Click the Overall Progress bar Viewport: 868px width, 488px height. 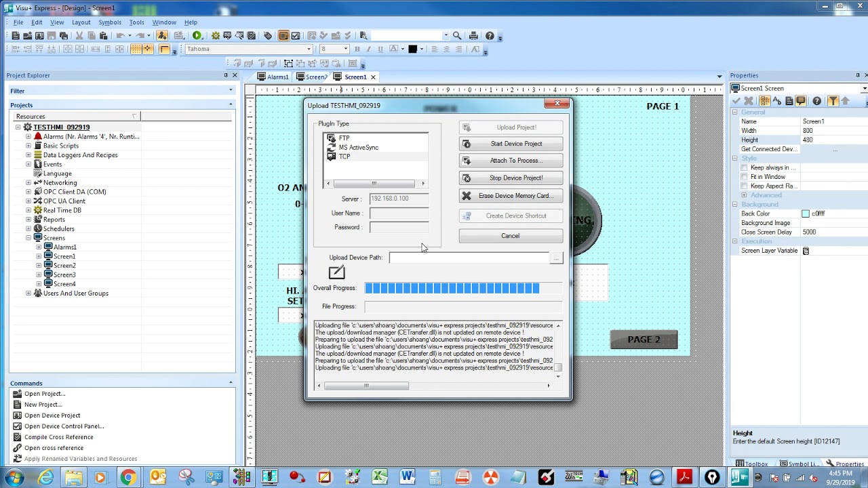click(x=463, y=288)
